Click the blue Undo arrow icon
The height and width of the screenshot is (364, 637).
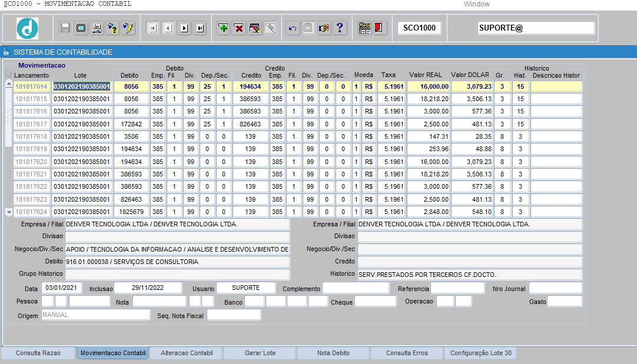click(293, 28)
